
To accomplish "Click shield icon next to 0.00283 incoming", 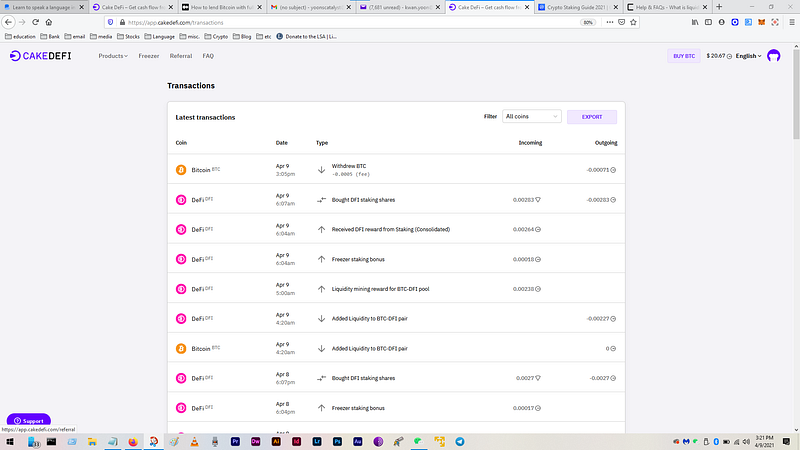I will [x=538, y=200].
